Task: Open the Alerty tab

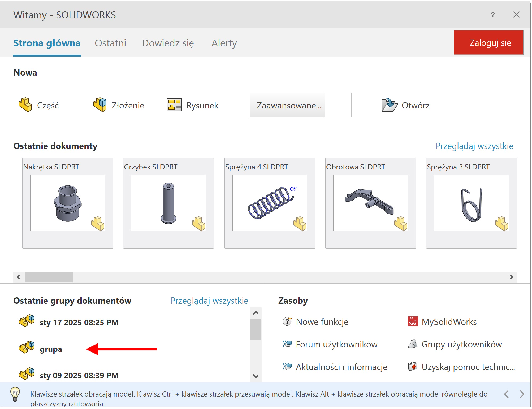Action: coord(224,43)
